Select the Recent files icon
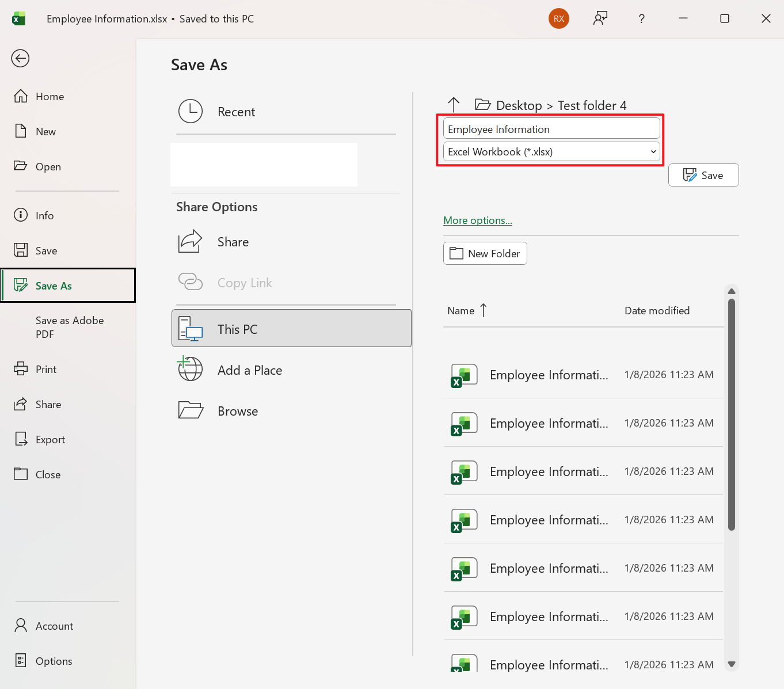The height and width of the screenshot is (689, 784). point(191,111)
